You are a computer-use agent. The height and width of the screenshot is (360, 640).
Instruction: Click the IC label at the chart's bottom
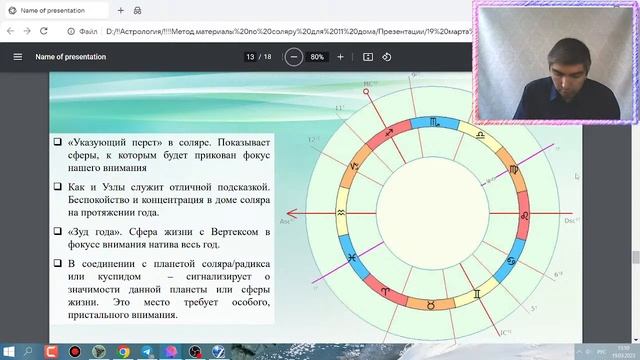pyautogui.click(x=505, y=333)
